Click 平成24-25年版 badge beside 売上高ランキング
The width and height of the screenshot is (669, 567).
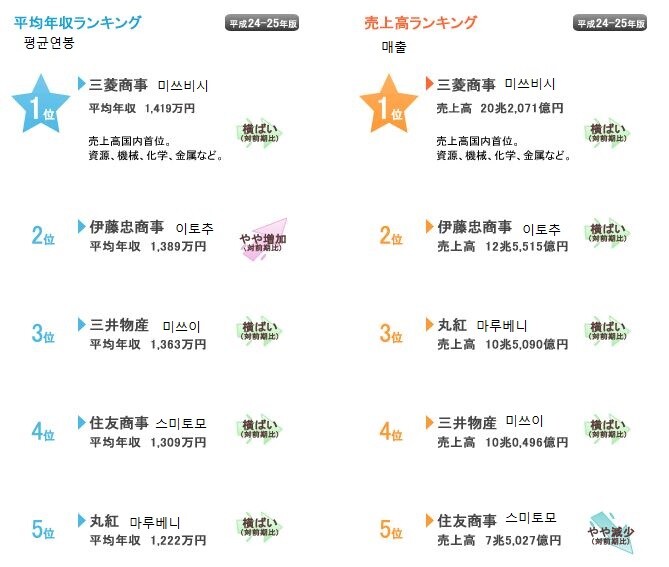click(x=610, y=23)
